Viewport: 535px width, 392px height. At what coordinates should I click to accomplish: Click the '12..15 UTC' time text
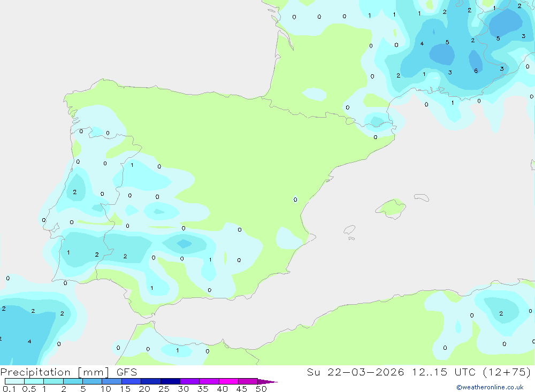point(444,372)
